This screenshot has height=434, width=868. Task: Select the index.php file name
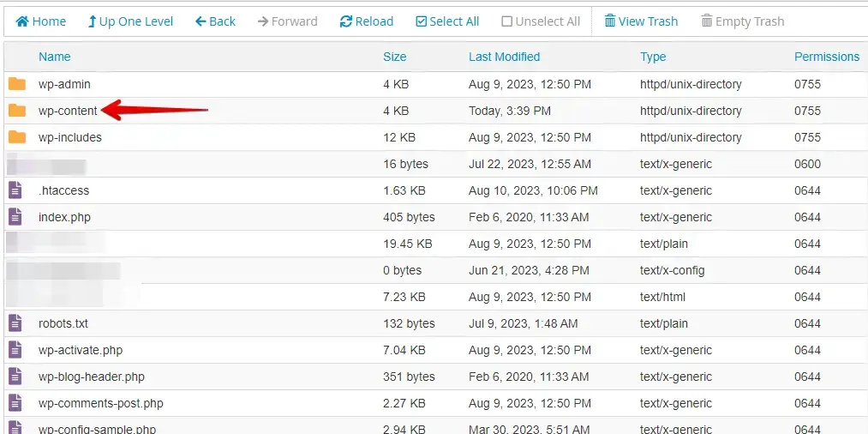tap(64, 217)
